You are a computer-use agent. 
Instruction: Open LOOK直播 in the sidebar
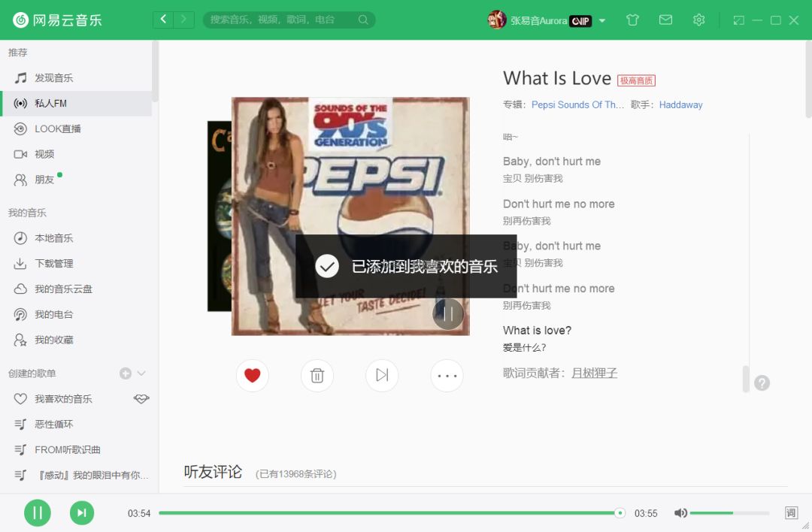(76, 128)
